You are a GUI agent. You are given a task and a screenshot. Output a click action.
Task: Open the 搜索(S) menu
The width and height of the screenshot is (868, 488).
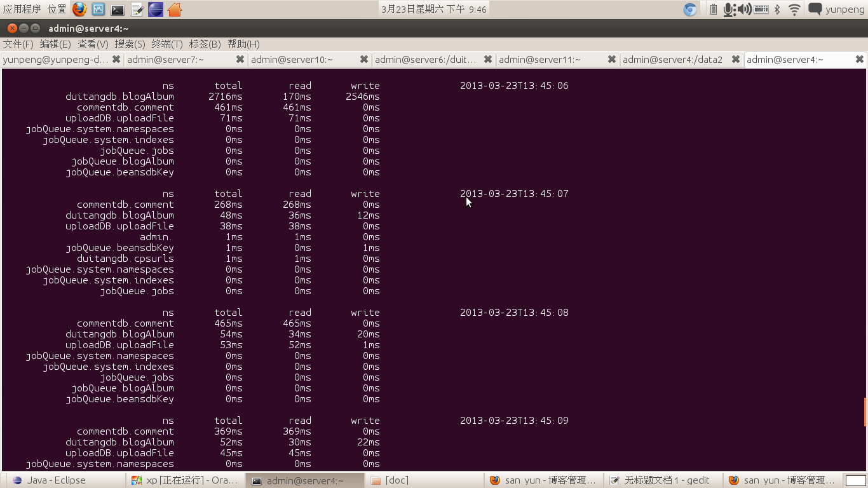click(x=130, y=44)
